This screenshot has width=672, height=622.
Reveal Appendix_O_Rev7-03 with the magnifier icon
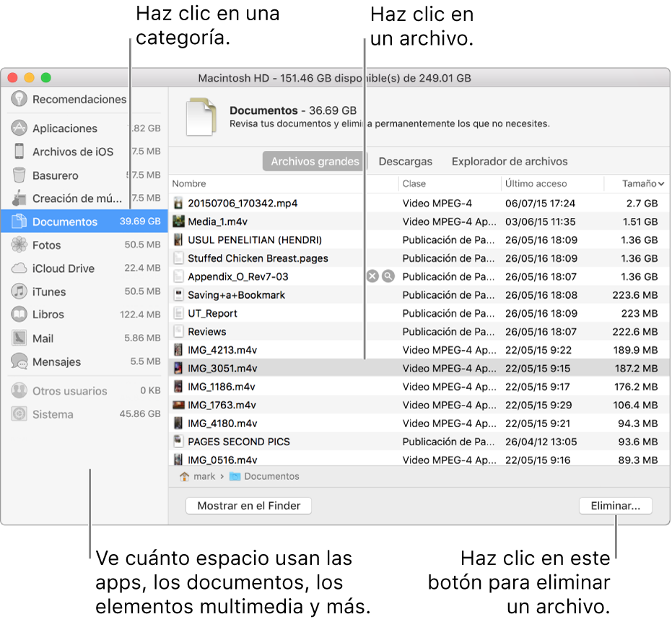[388, 276]
